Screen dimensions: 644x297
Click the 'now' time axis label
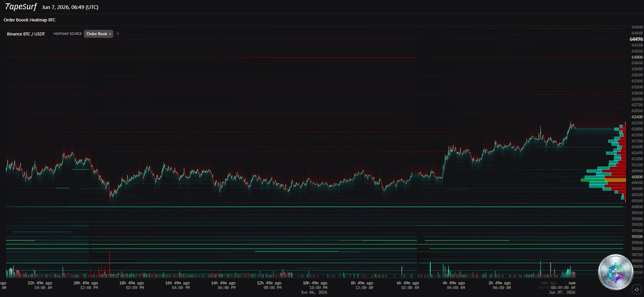coord(572,283)
